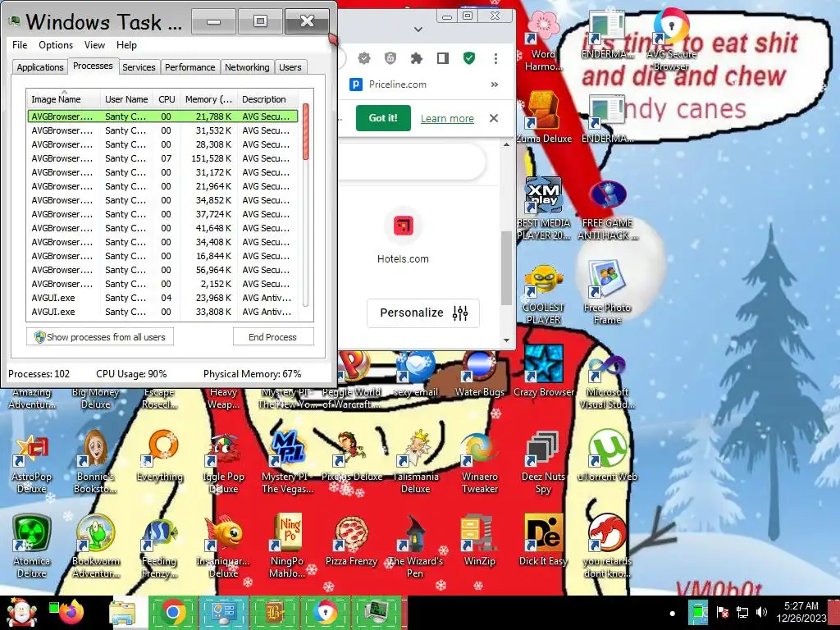Expand the bookmarks overflow chevron
The image size is (840, 630).
pos(495,84)
